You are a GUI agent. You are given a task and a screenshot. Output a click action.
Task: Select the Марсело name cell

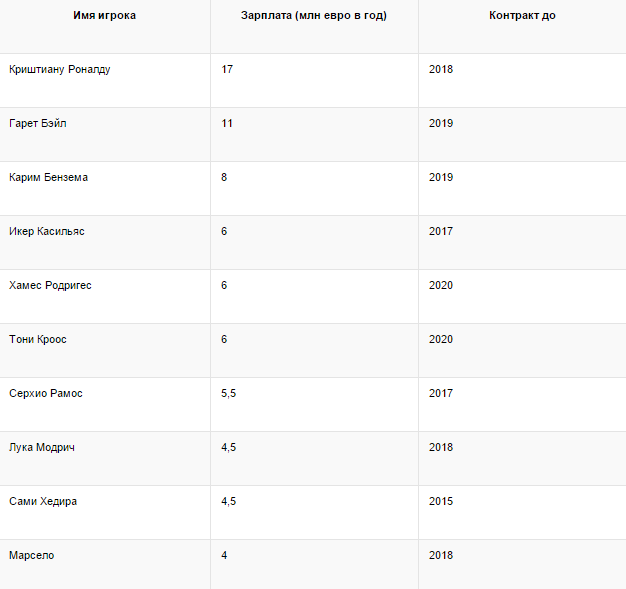click(x=31, y=556)
